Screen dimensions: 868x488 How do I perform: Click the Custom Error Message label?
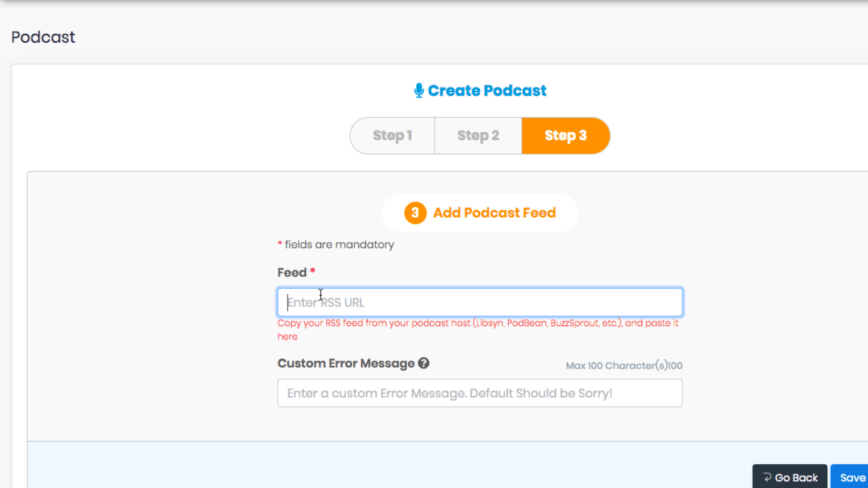[346, 363]
